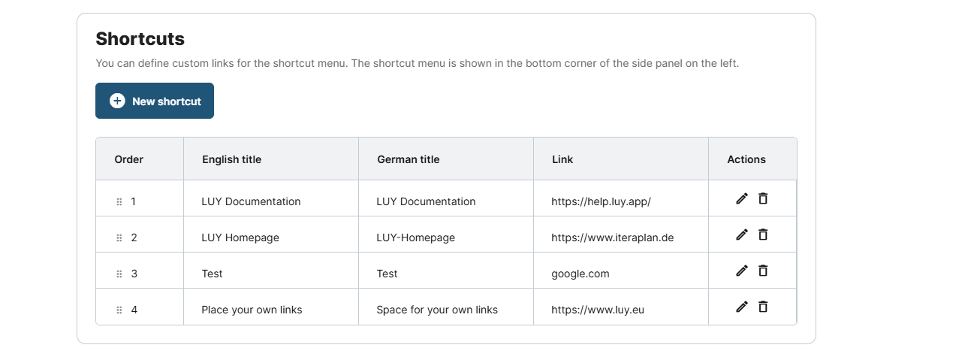Remove the Test shortcut via trash icon

[763, 271]
